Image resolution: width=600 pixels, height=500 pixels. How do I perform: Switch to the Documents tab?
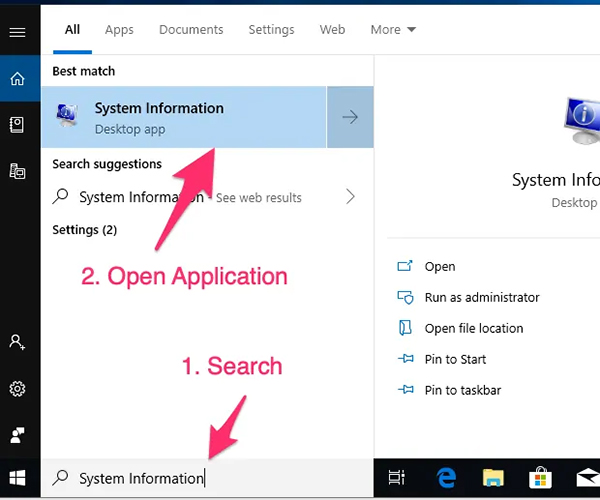pos(191,29)
